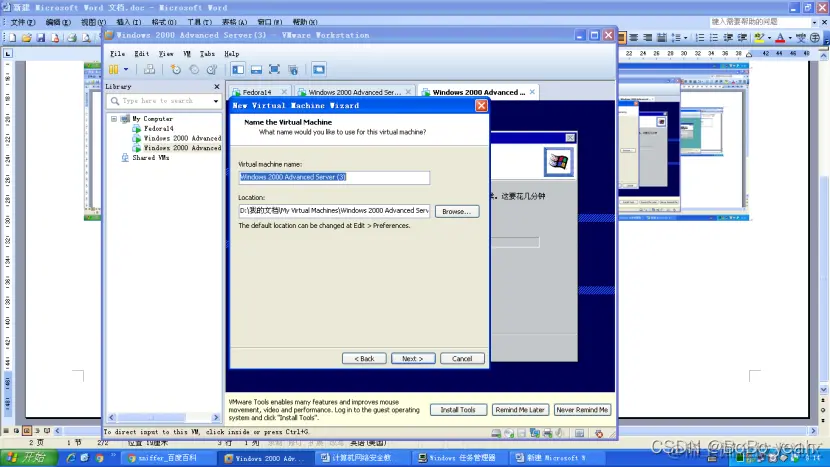Select Shared VMs in Library

tap(150, 158)
